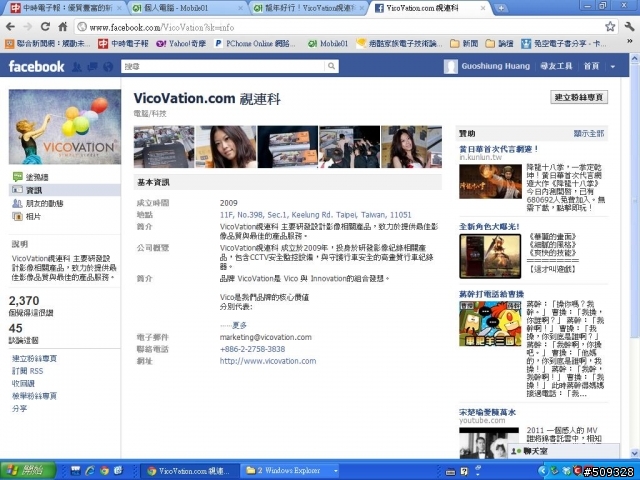Switch to third tab about VicoVation
The width and height of the screenshot is (640, 480).
click(x=307, y=8)
